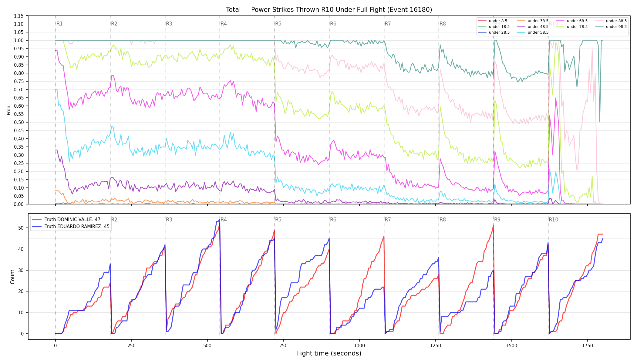Click the 'under 28.5' legend label
This screenshot has height=364, width=637.
click(499, 32)
